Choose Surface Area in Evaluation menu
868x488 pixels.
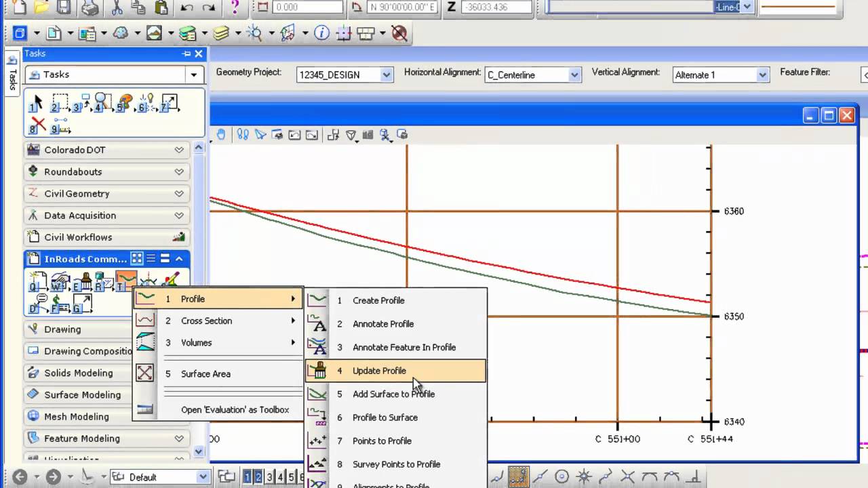pos(218,373)
